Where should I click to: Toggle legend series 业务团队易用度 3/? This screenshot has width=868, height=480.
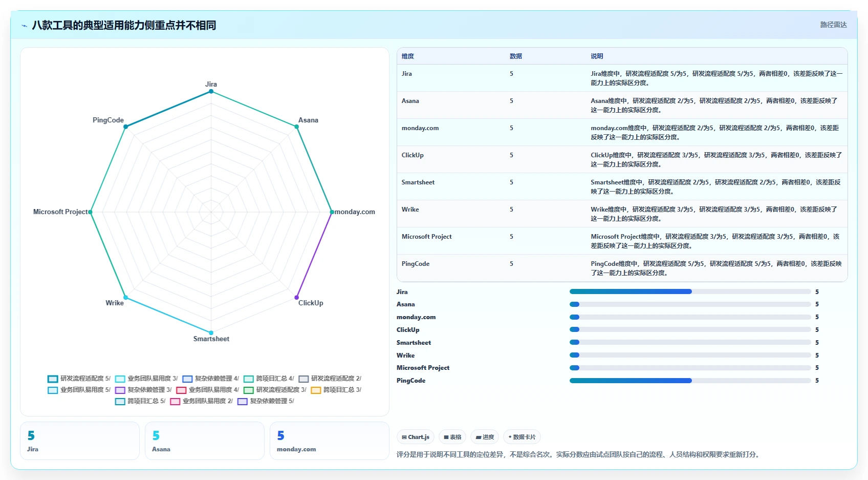146,379
